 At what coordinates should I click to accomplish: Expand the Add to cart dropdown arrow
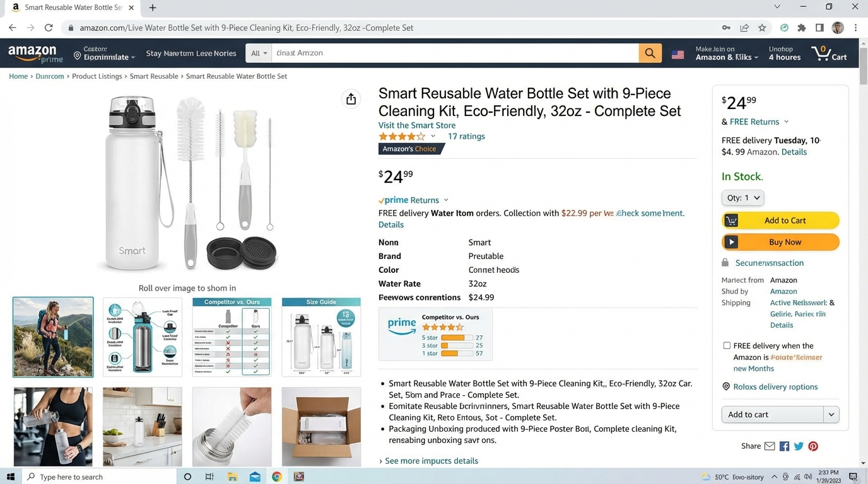point(831,414)
